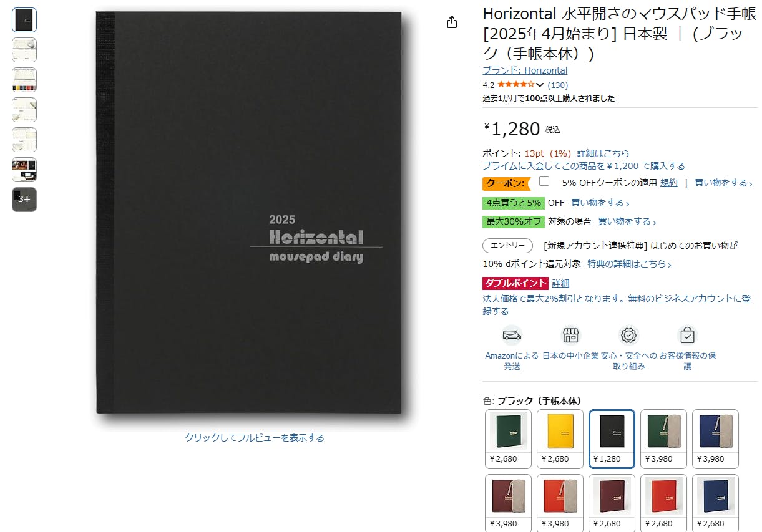Click the Amazon delivery truck icon
The height and width of the screenshot is (532, 762).
pos(512,335)
